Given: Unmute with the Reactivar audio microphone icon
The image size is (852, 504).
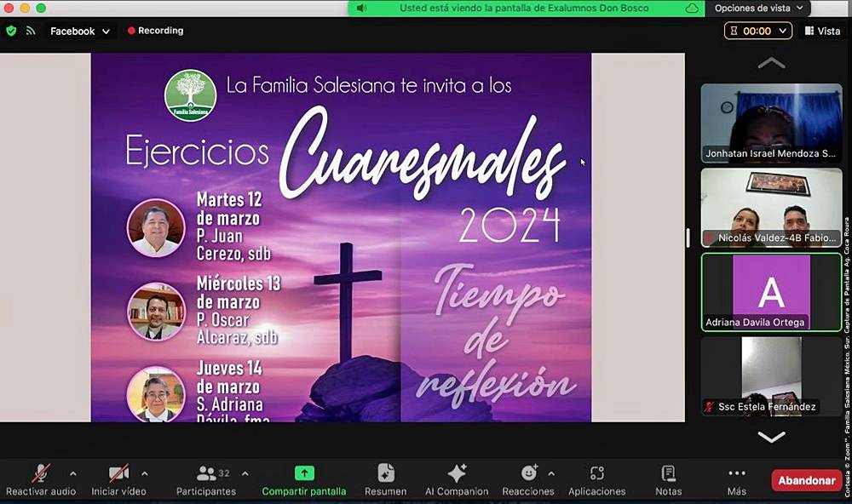Looking at the screenshot, I should [40, 473].
